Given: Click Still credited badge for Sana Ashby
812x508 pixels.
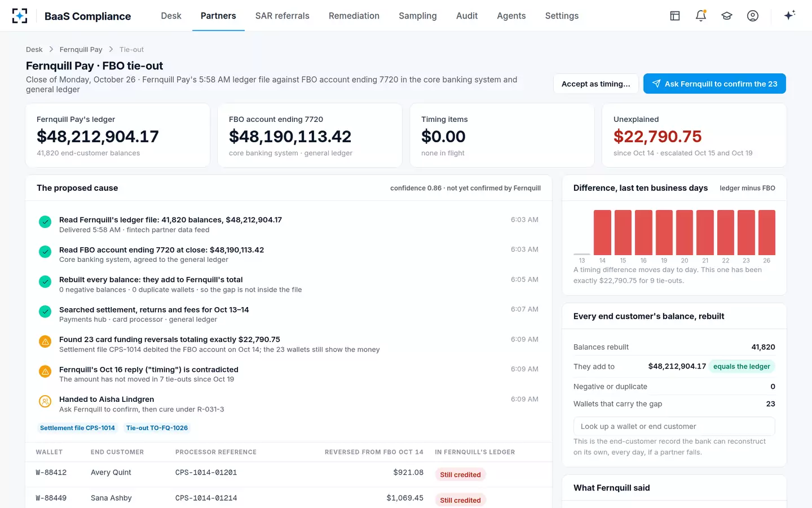Looking at the screenshot, I should click(460, 500).
